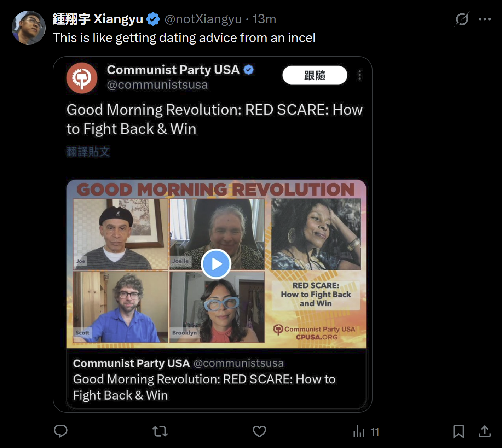Click the 13m timestamp
Image resolution: width=502 pixels, height=448 pixels.
pyautogui.click(x=264, y=19)
